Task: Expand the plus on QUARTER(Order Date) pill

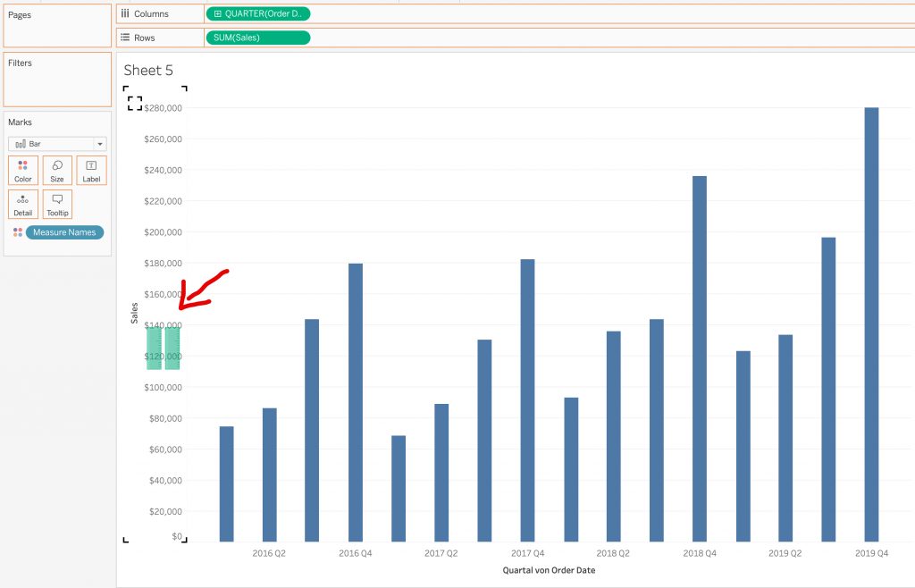Action: tap(218, 14)
